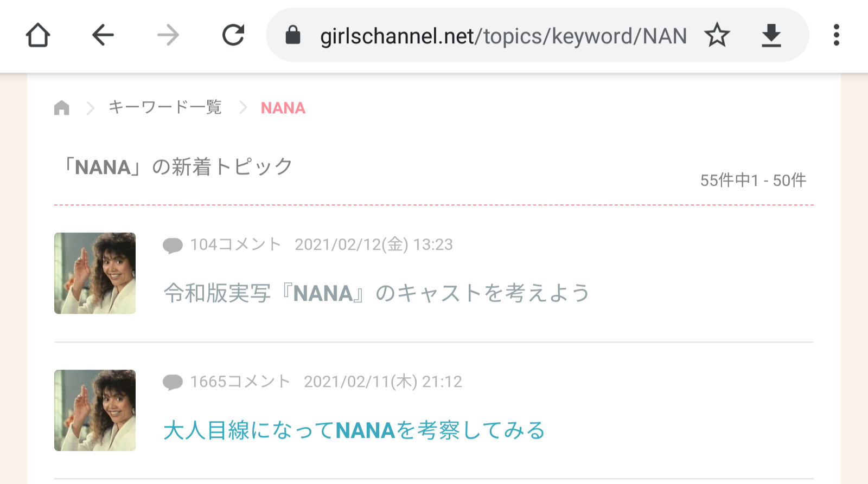Click the padlock site security icon
868x484 pixels.
(293, 36)
